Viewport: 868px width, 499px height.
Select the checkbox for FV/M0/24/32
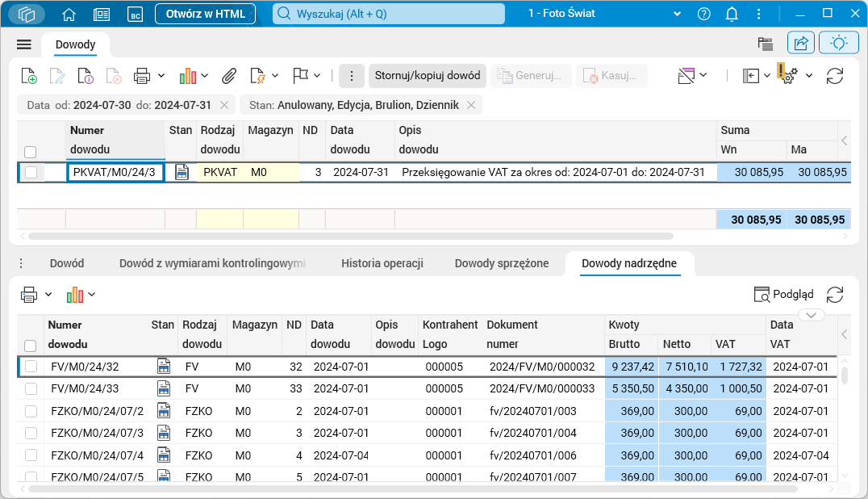point(31,367)
